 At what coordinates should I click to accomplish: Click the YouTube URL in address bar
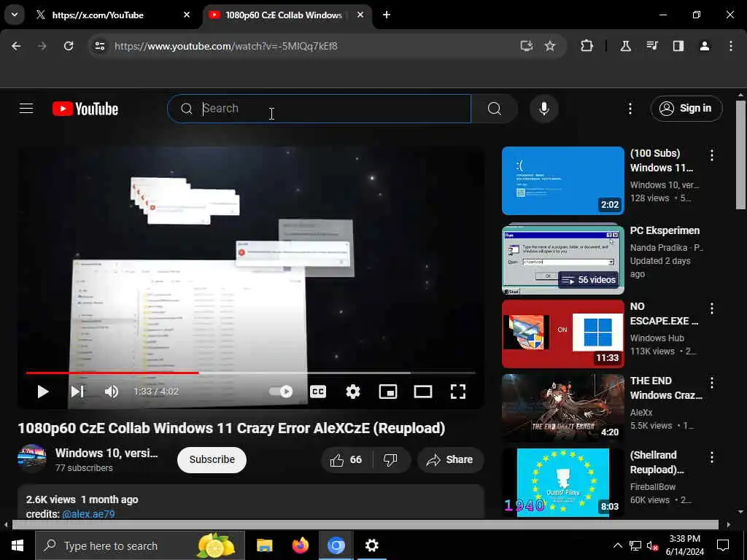226,46
